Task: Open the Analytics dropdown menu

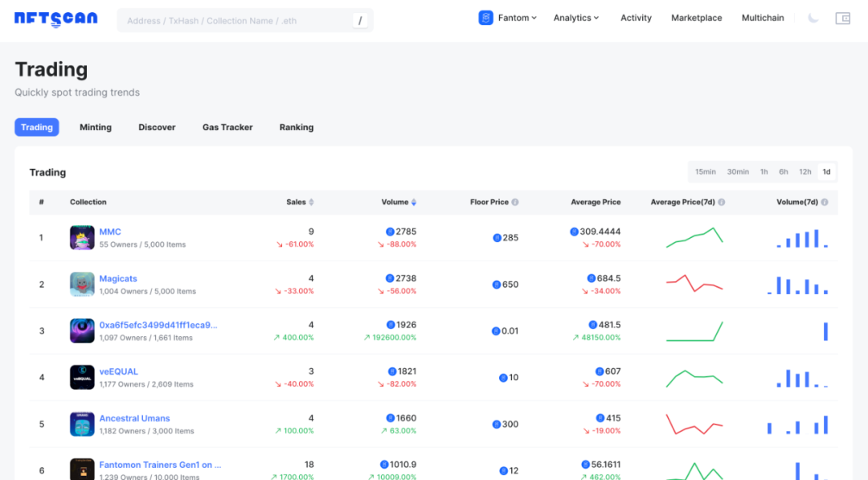Action: pyautogui.click(x=576, y=17)
